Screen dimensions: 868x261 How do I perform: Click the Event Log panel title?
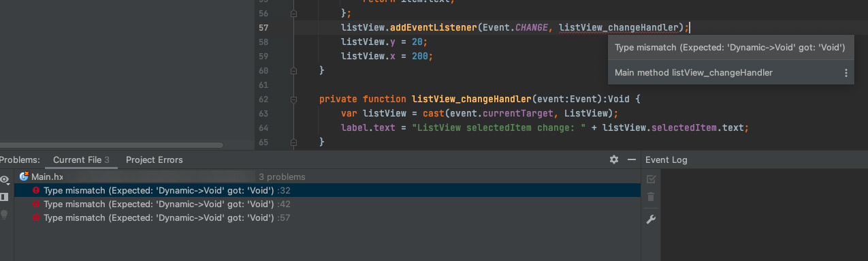pos(666,159)
